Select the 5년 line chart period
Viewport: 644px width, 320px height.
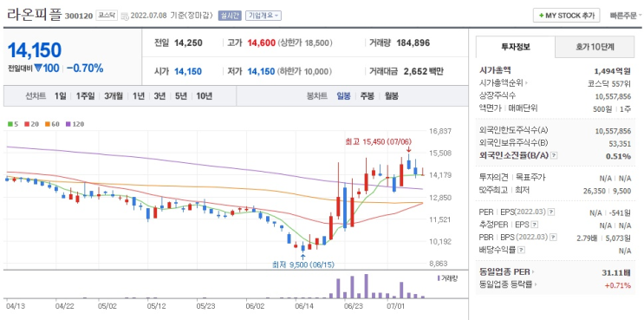point(181,96)
